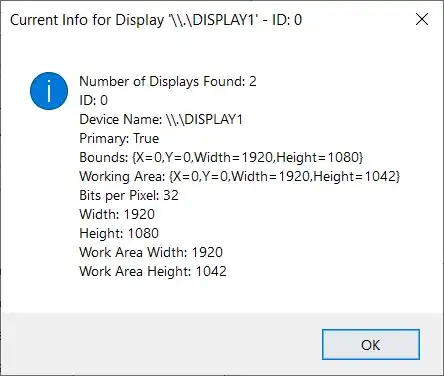Click the Height=1080 value in Bounds

(x=317, y=157)
